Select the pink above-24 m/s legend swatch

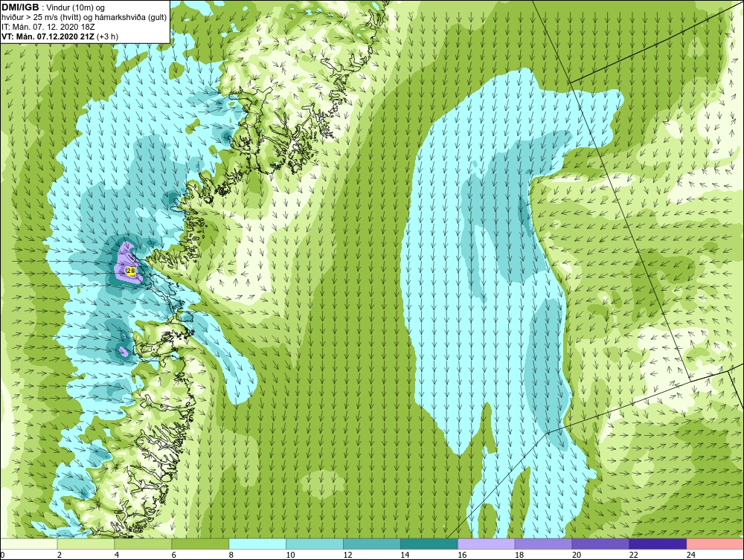click(x=715, y=544)
